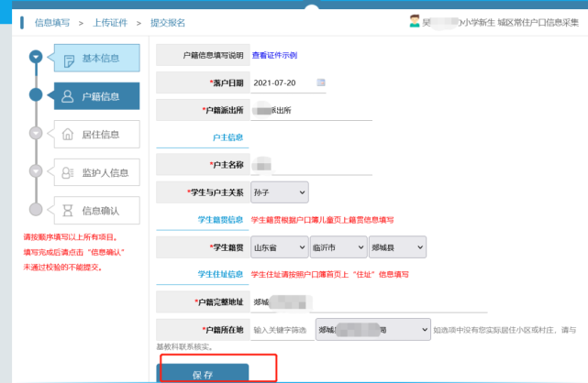Click the timeline circle beside 监护人信息

coord(36,171)
